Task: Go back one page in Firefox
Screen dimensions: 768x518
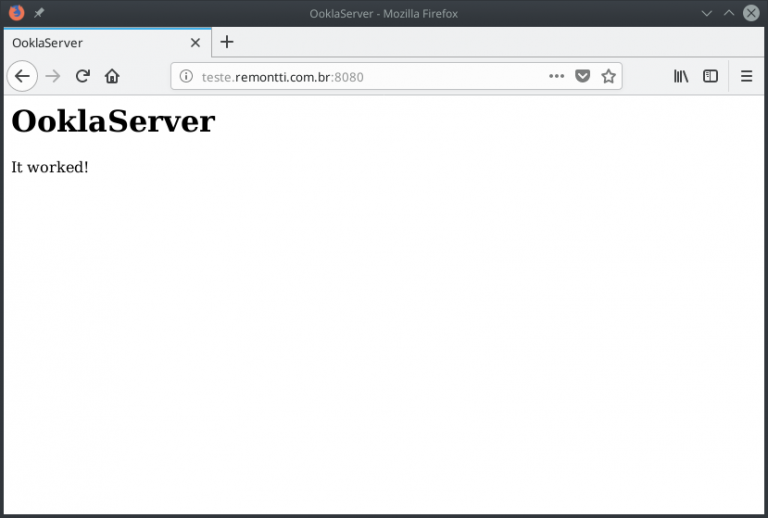Action: [x=22, y=76]
